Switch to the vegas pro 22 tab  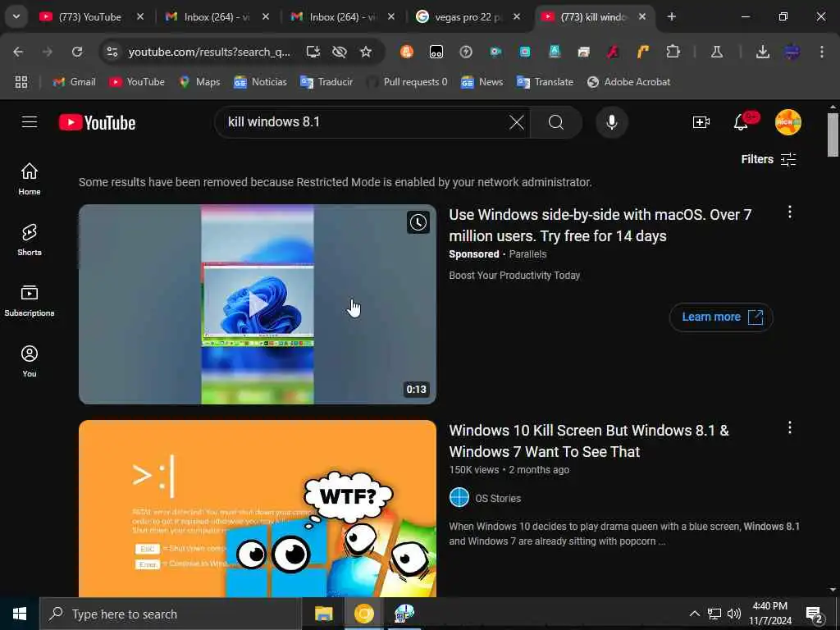coord(468,17)
